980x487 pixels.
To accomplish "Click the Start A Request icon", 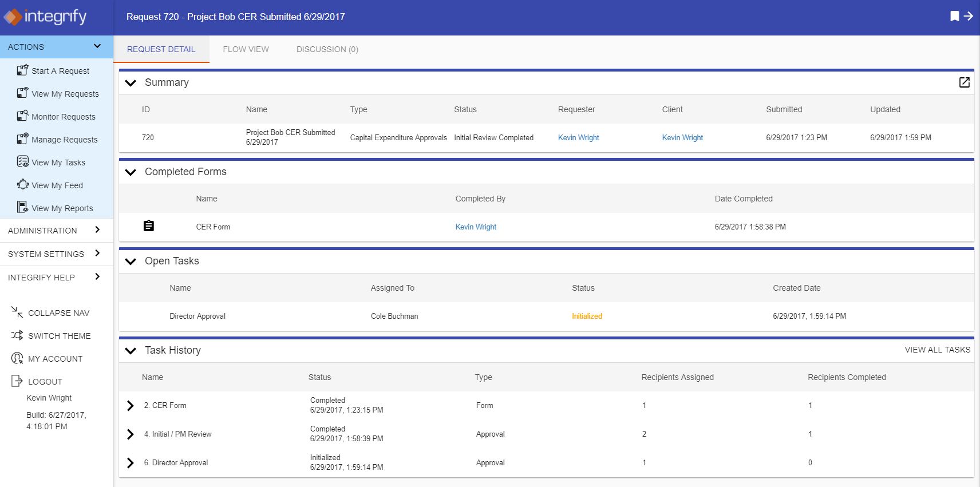I will point(22,70).
